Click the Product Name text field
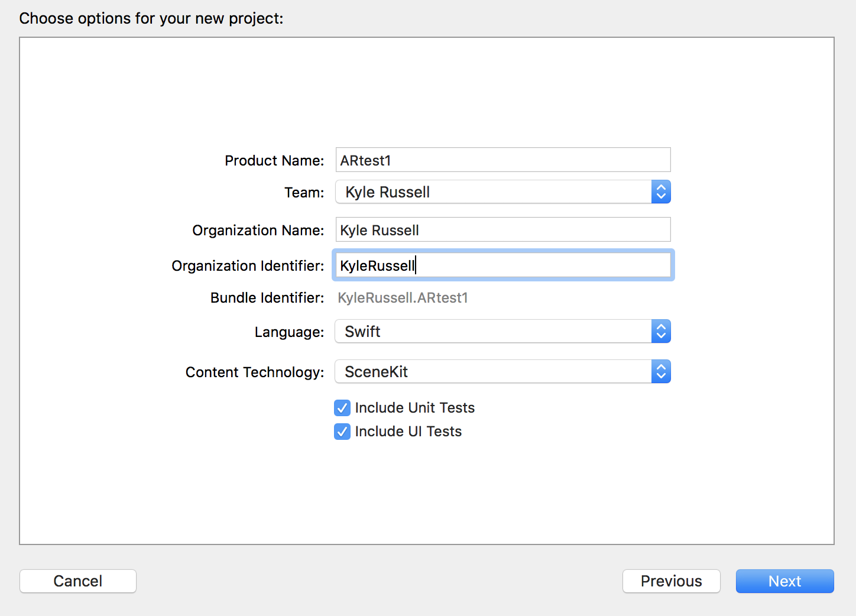This screenshot has height=616, width=856. coord(502,160)
